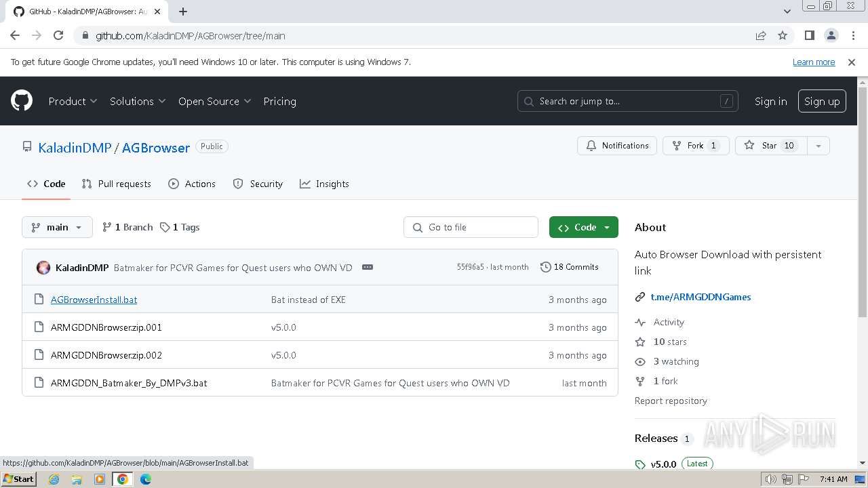Click the Sign in link
868x488 pixels.
pyautogui.click(x=770, y=101)
